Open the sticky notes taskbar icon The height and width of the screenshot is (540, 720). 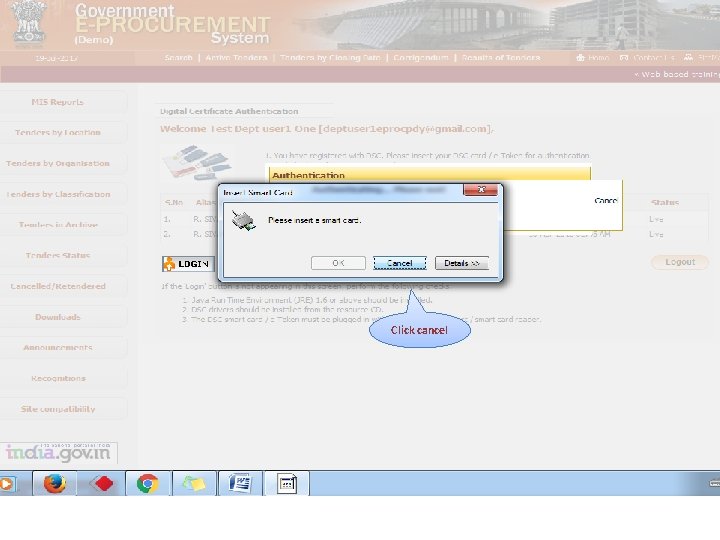click(194, 484)
